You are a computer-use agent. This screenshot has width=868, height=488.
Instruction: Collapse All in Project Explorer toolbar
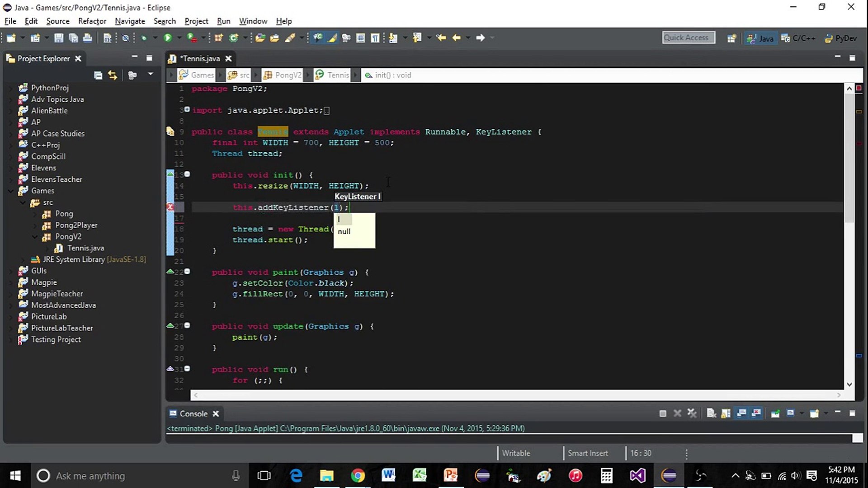click(98, 75)
